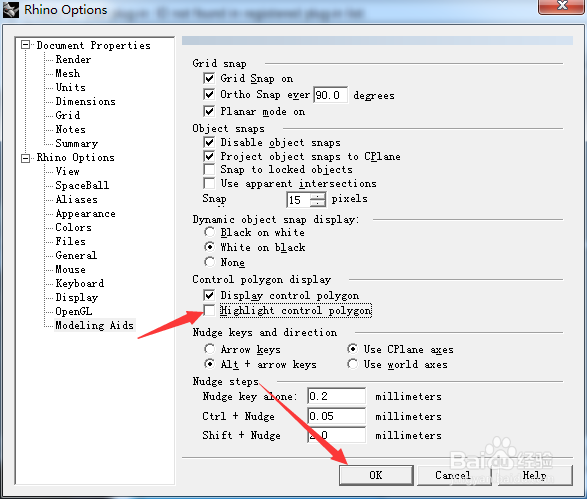Select Use world axes option
587x499 pixels.
352,364
